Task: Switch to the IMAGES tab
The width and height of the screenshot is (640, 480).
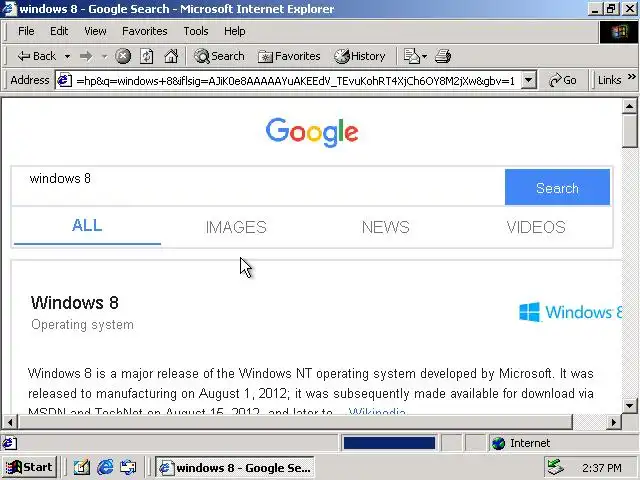Action: [x=236, y=227]
